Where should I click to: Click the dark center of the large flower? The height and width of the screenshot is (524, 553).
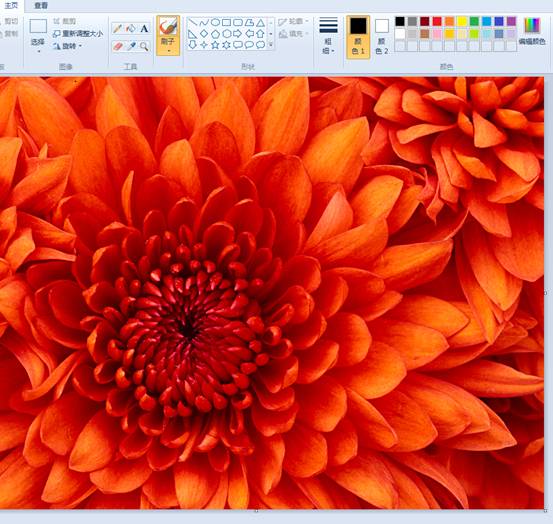coord(188,330)
